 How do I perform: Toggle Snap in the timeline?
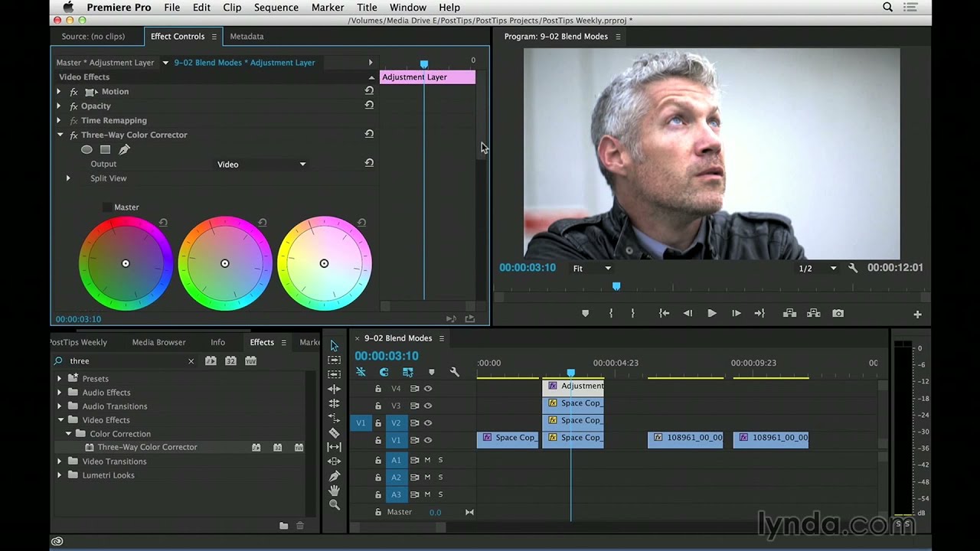tap(384, 372)
